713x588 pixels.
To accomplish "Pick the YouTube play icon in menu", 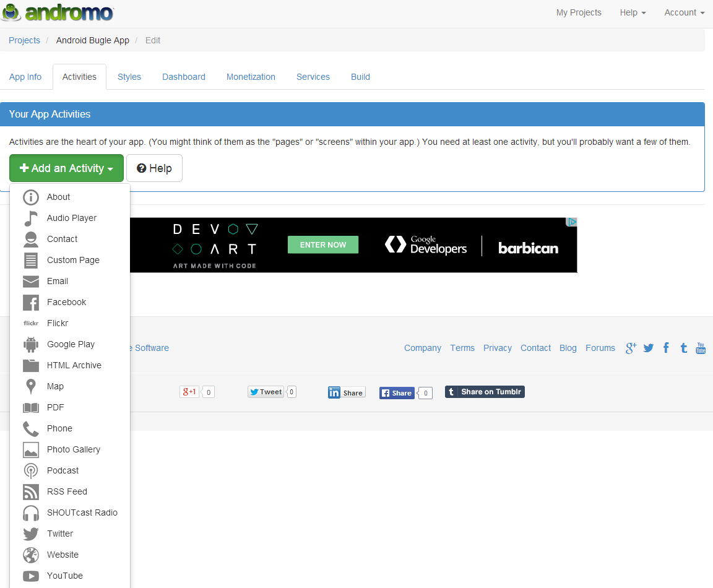I will (x=31, y=576).
